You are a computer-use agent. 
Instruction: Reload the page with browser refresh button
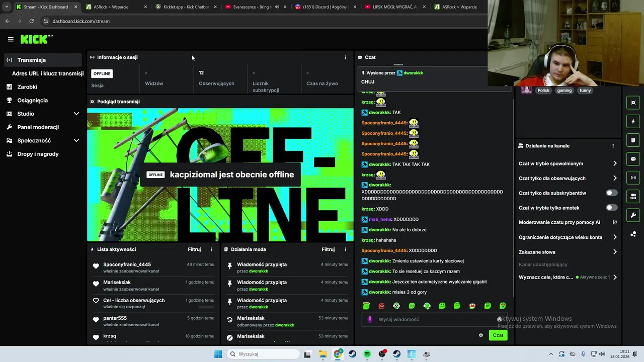31,21
